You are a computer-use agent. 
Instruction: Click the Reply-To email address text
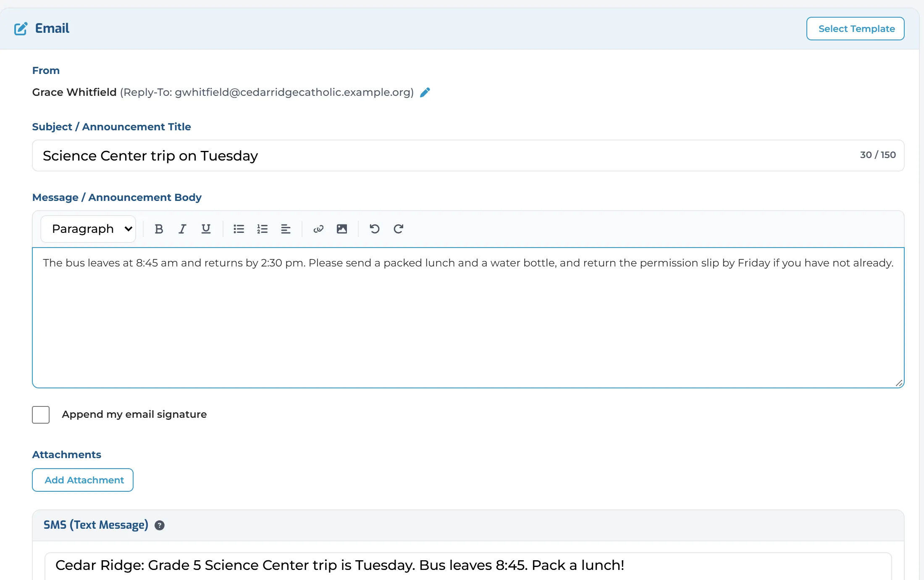(x=267, y=92)
